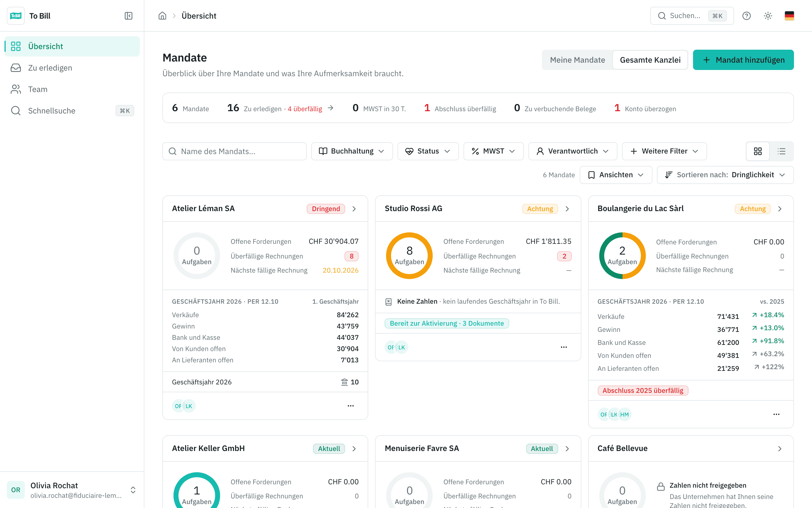Open Atelier Keller GmbH chevron
Viewport: 812px width, 508px height.
click(x=354, y=448)
